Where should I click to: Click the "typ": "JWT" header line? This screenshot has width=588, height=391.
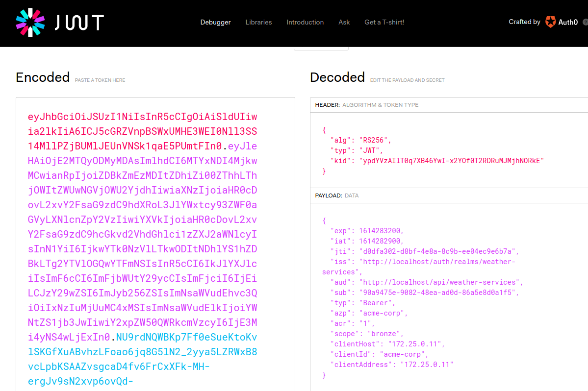click(357, 150)
